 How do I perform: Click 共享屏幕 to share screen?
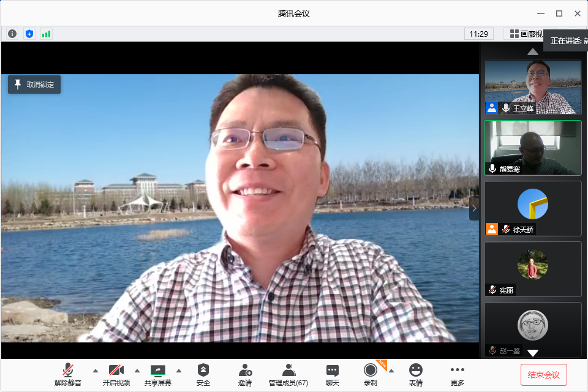coord(158,374)
